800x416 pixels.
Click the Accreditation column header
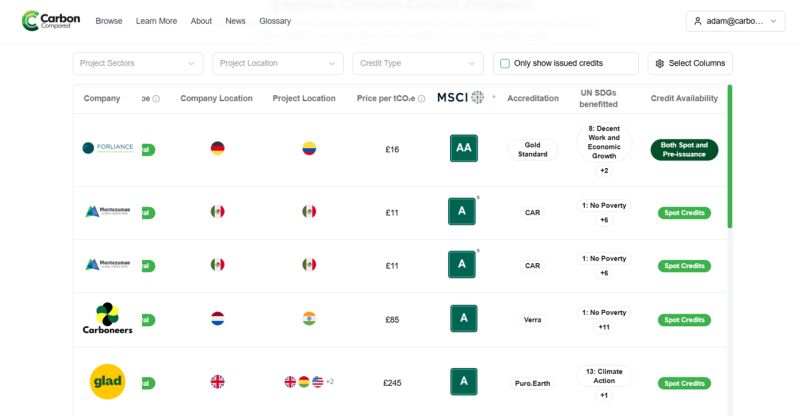tap(533, 98)
